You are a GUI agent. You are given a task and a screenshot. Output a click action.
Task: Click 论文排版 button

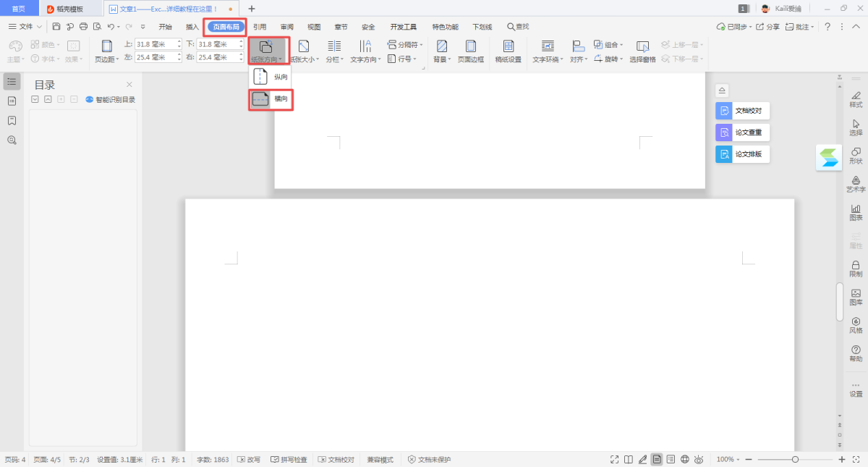click(x=742, y=154)
